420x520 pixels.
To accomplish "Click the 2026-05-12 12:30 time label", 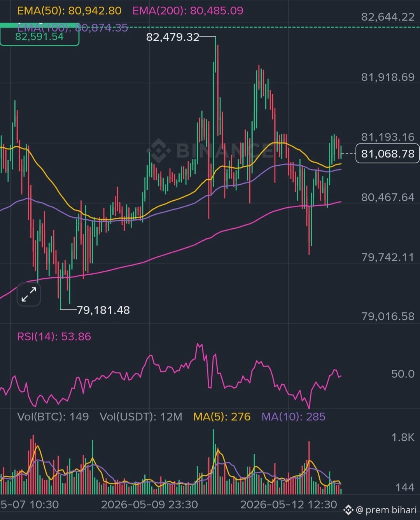I will pyautogui.click(x=289, y=505).
